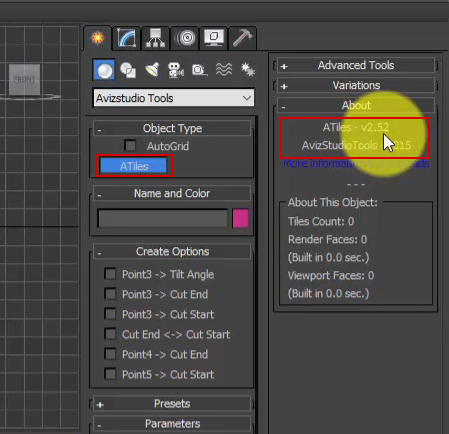449x434 pixels.
Task: Enable Point3 -> Tilt Angle checkbox
Action: [110, 274]
